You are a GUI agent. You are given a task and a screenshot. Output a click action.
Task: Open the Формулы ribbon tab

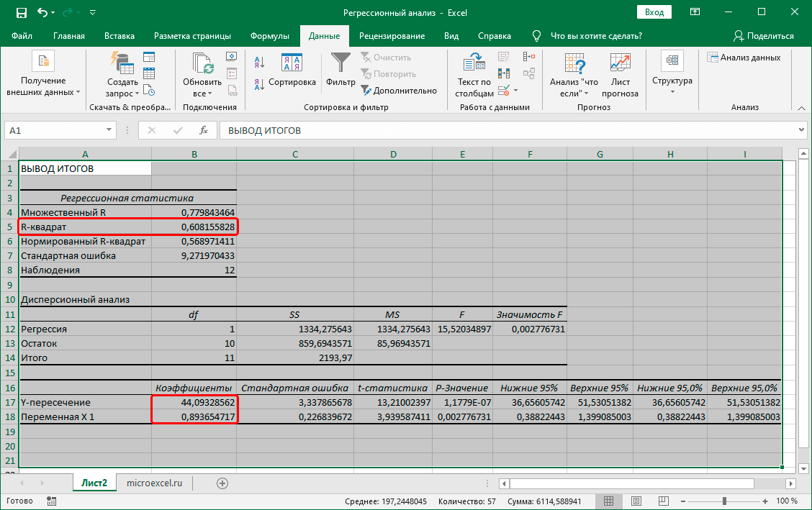[270, 36]
